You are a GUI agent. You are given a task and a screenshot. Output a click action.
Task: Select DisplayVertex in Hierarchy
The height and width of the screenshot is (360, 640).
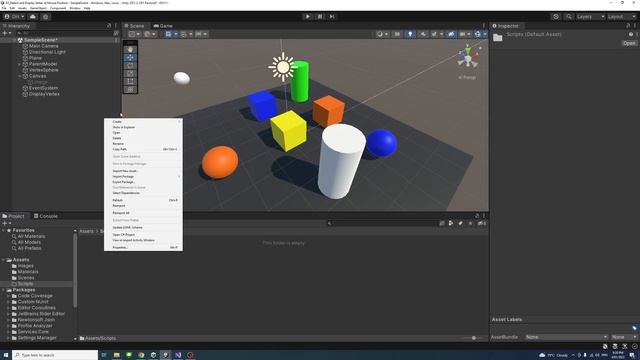(44, 94)
